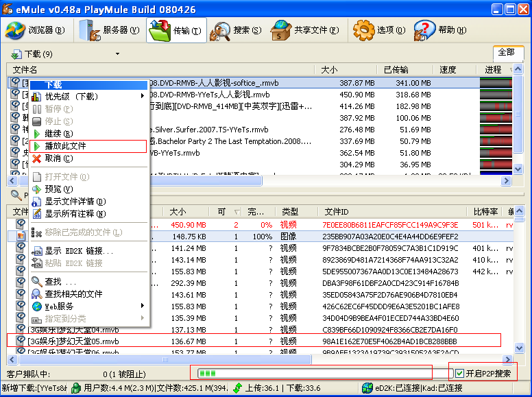Click the progress bar of the 387.87 MB download
Viewport: 532px width, 397px height.
(x=496, y=83)
